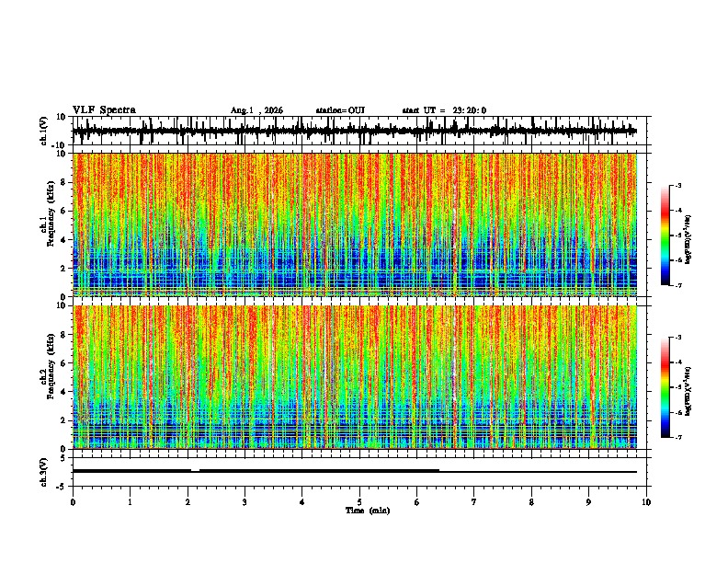Click the ch.3 trace thickness change near 6.4 min
728x563 pixels.
pos(439,471)
